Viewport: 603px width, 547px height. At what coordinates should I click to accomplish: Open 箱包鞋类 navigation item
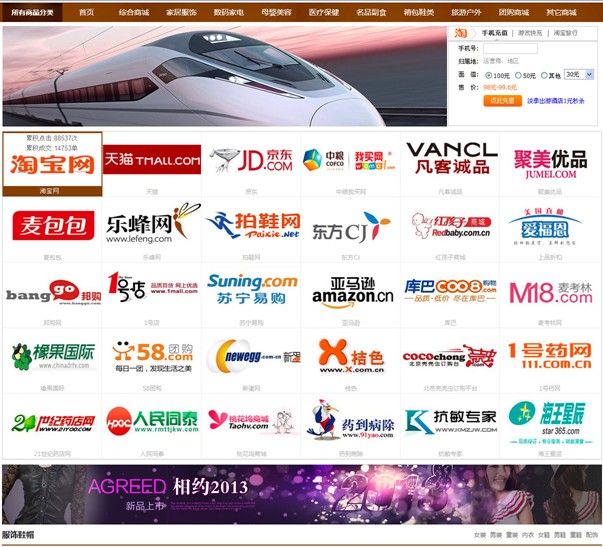point(419,12)
